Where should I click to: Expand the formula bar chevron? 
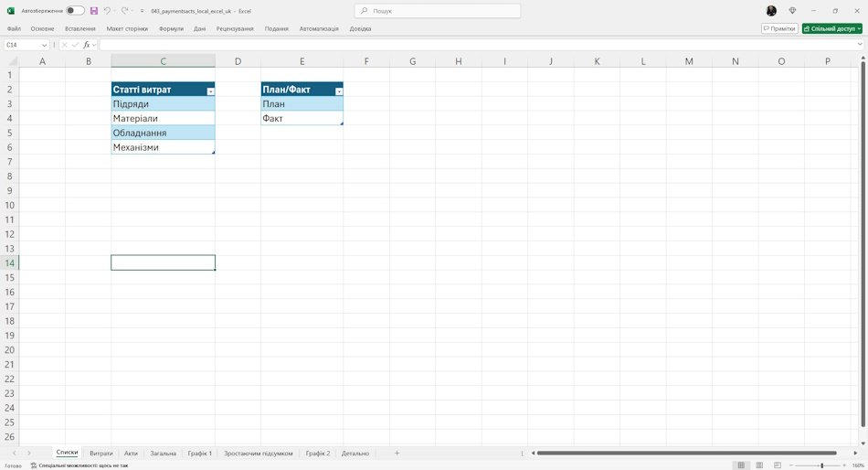point(860,45)
